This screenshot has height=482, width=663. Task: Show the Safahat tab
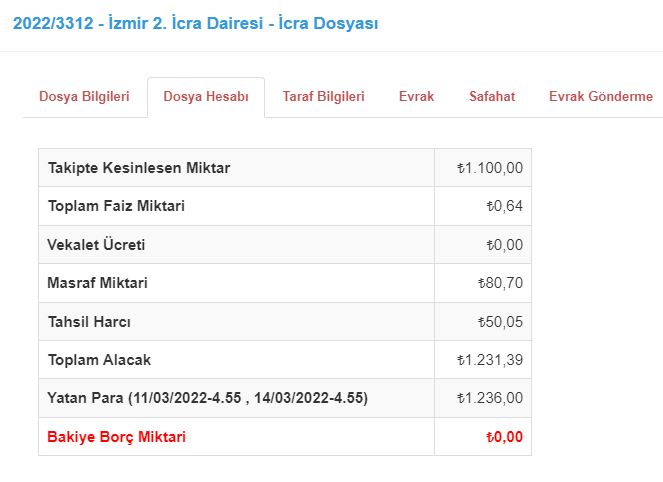coord(492,96)
